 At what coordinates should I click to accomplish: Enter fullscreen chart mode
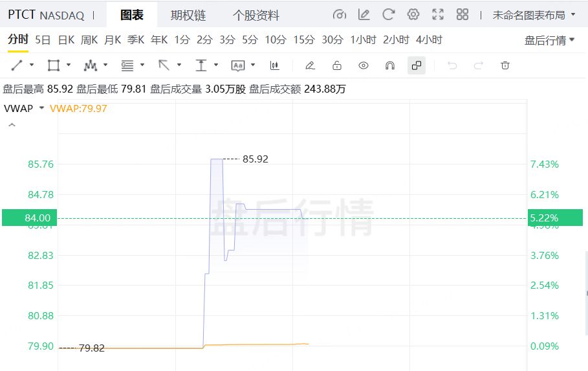pyautogui.click(x=438, y=15)
